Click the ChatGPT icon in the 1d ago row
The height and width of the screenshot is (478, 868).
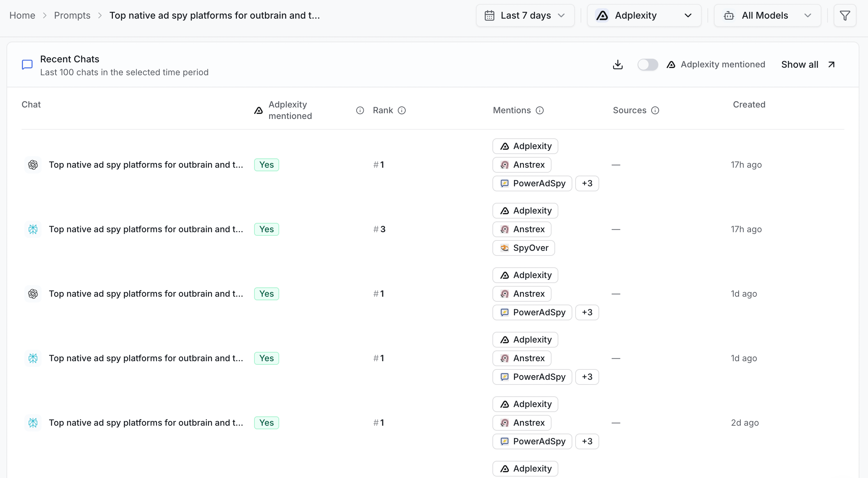click(33, 294)
